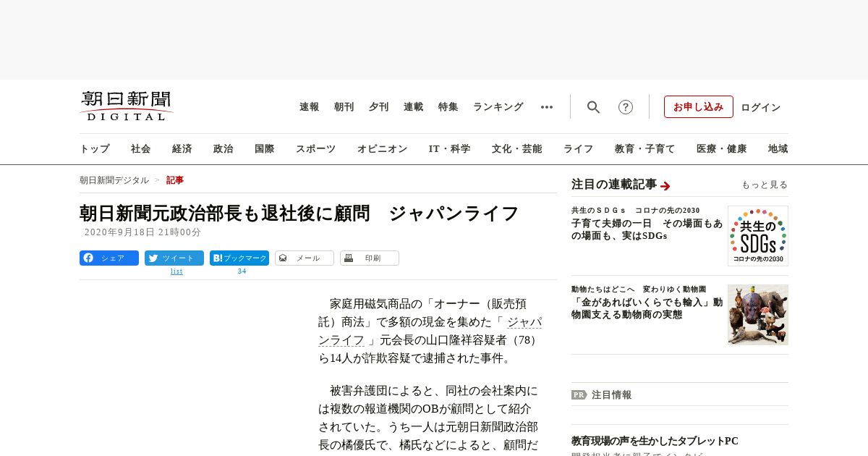Click the 記事 breadcrumb
Screen dimensions: 868x456
coord(175,180)
